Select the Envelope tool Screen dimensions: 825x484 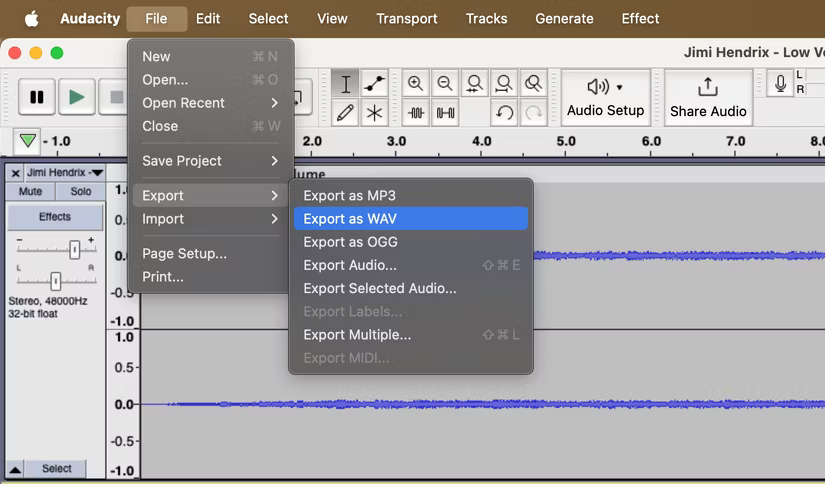point(374,84)
